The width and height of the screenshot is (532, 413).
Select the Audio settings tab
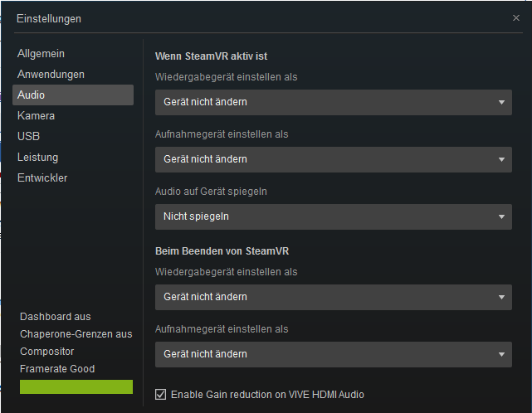click(32, 95)
